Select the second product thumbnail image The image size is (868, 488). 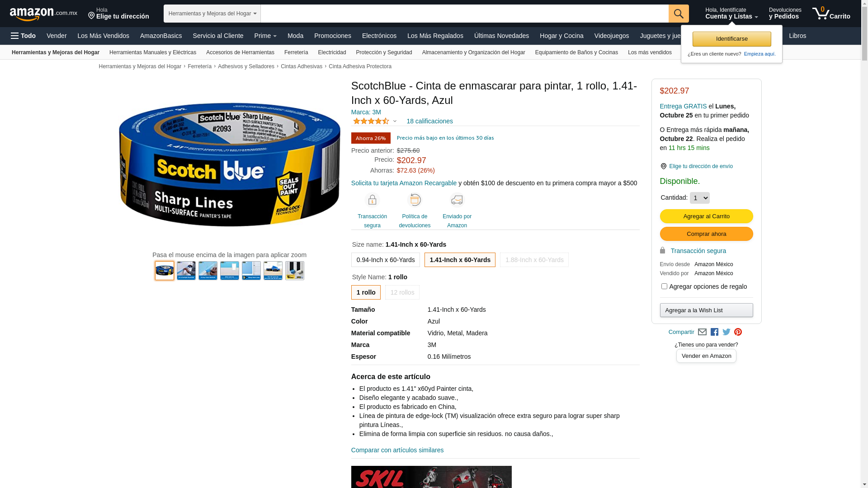[x=186, y=271]
